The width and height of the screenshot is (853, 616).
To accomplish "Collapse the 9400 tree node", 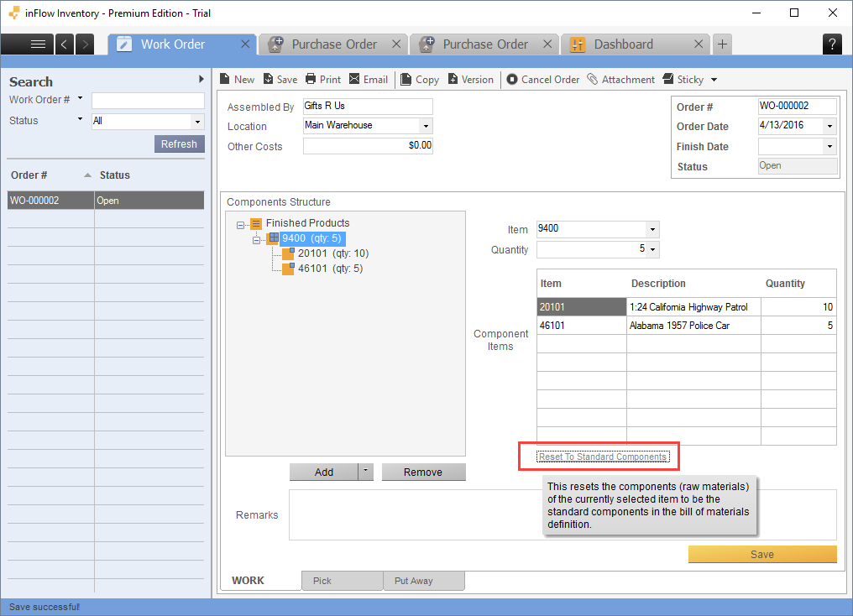I will click(256, 240).
